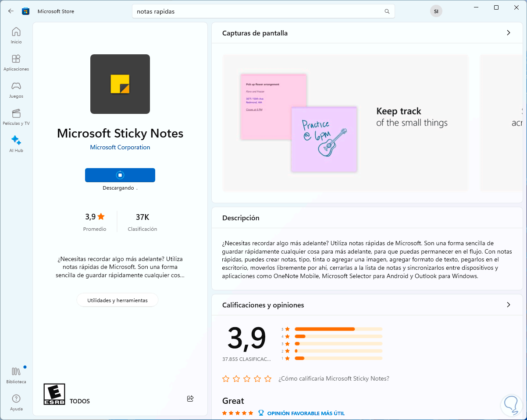Open the Juegos gaming section

tap(16, 89)
